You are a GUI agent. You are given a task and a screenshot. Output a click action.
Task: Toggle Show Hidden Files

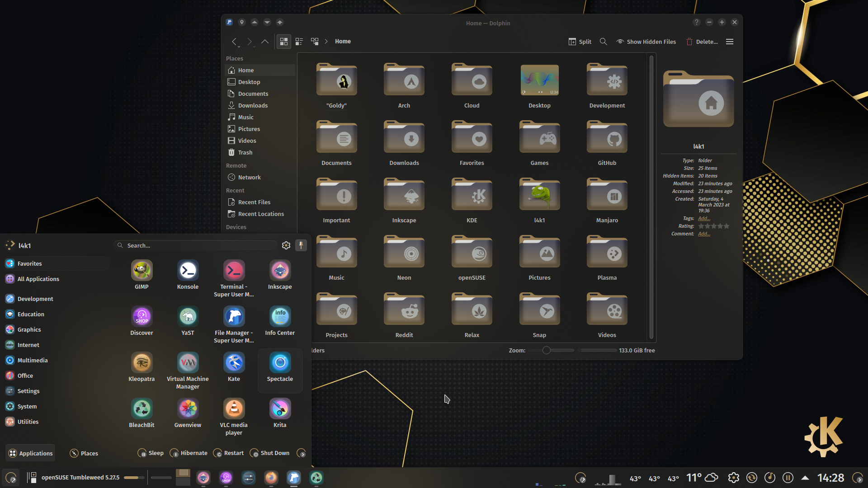(646, 42)
